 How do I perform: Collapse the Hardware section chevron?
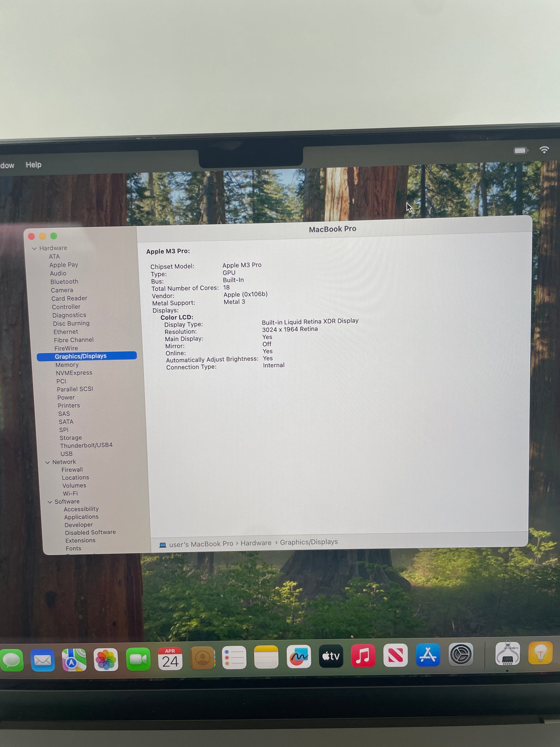pyautogui.click(x=35, y=248)
